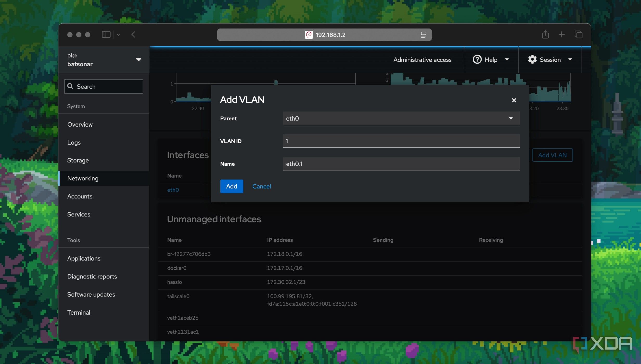Click the browser Share icon
The image size is (641, 364).
click(x=545, y=34)
